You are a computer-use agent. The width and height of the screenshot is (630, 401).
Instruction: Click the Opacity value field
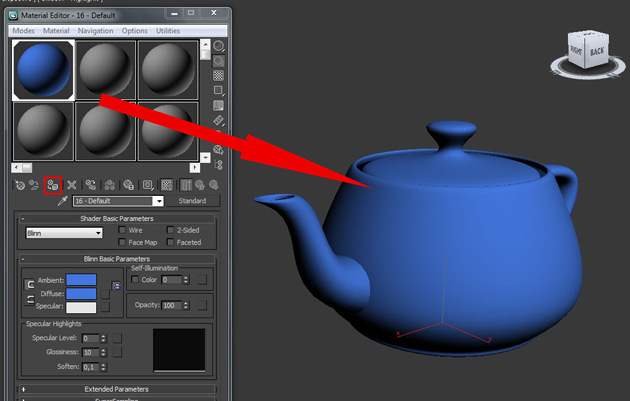[172, 305]
